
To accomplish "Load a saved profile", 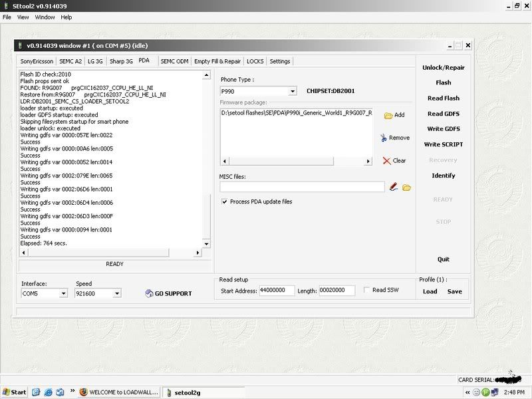I will tap(430, 291).
